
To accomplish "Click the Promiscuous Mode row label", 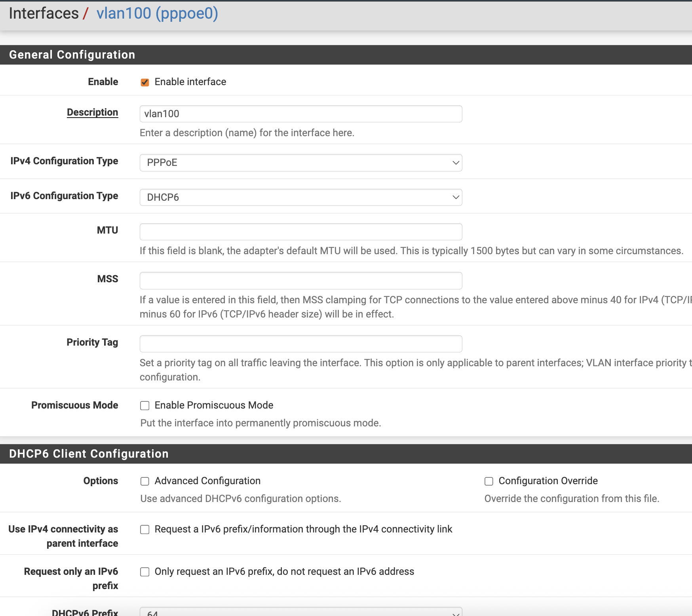I will click(x=74, y=405).
